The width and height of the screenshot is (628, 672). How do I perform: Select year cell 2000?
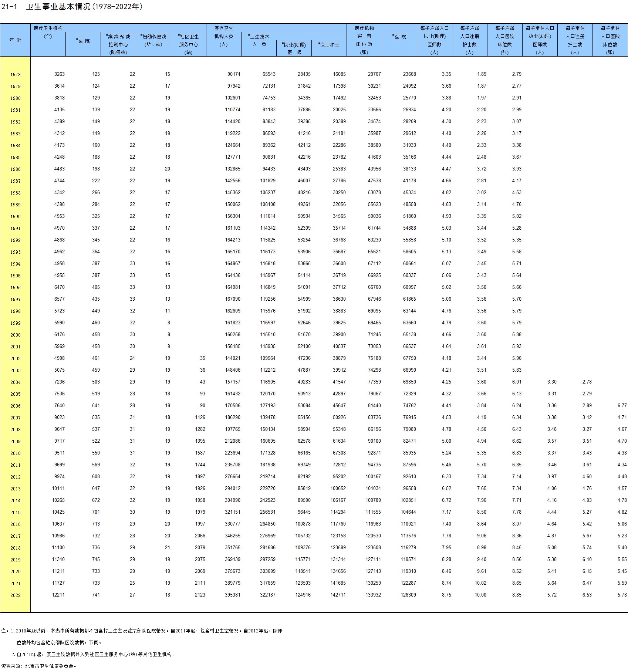(16, 335)
